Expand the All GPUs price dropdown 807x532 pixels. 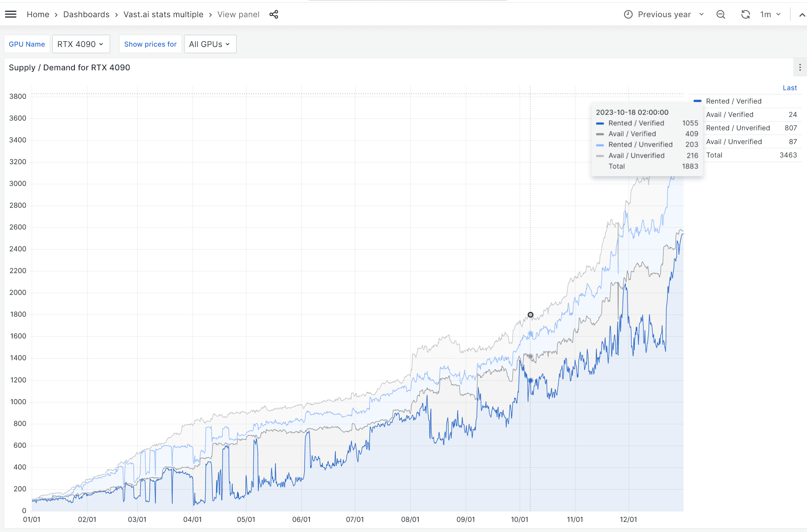210,44
